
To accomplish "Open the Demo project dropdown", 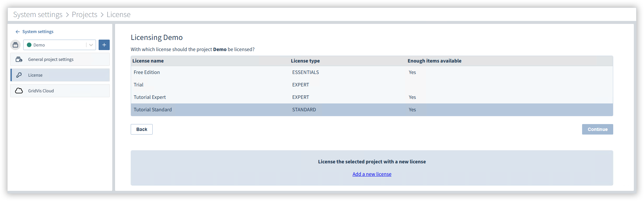I will click(x=91, y=45).
